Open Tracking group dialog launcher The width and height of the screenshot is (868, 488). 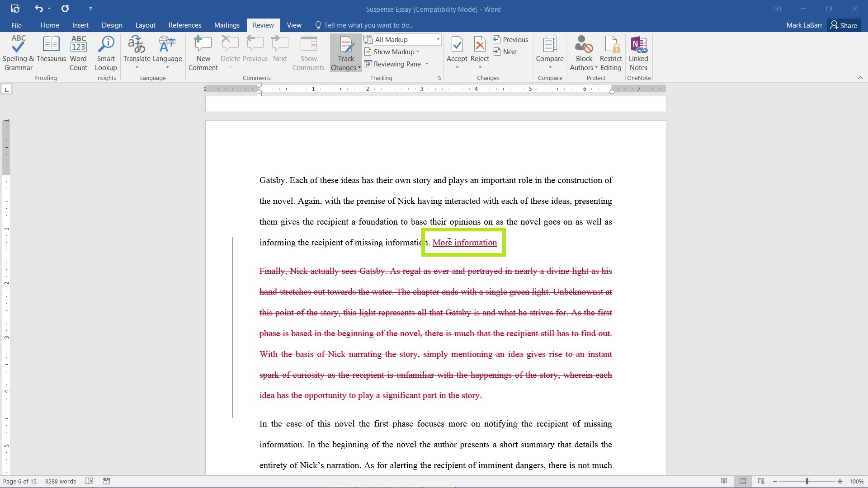[x=439, y=78]
